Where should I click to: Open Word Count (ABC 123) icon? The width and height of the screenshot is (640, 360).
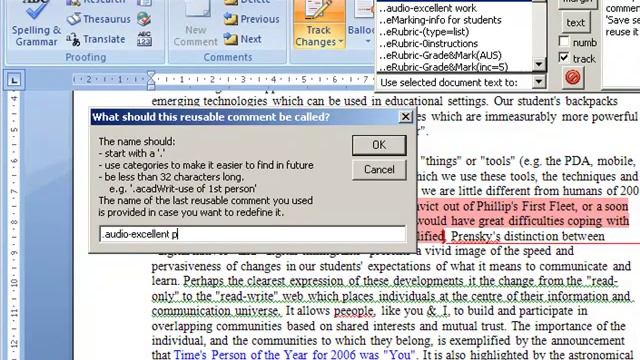coord(144,39)
